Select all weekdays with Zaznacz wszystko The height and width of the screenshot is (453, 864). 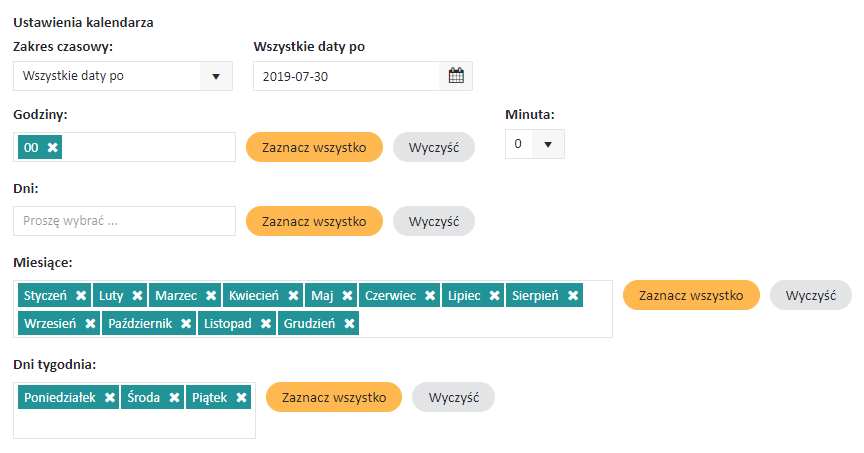[334, 397]
